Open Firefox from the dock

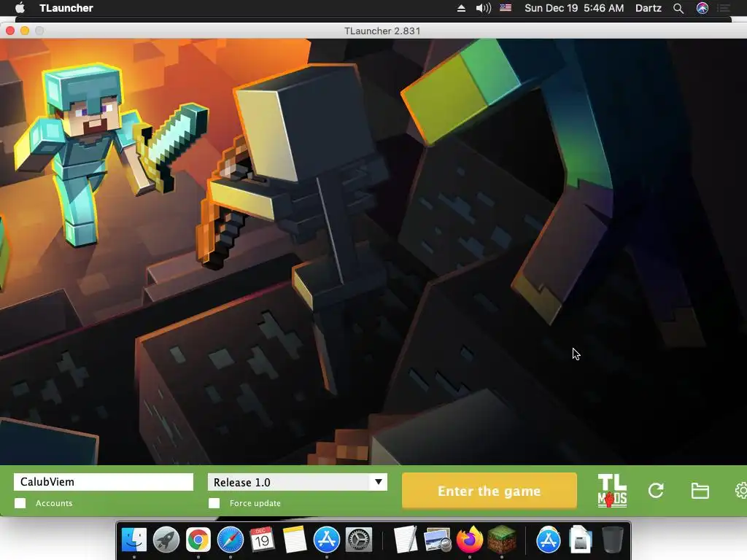(x=469, y=540)
